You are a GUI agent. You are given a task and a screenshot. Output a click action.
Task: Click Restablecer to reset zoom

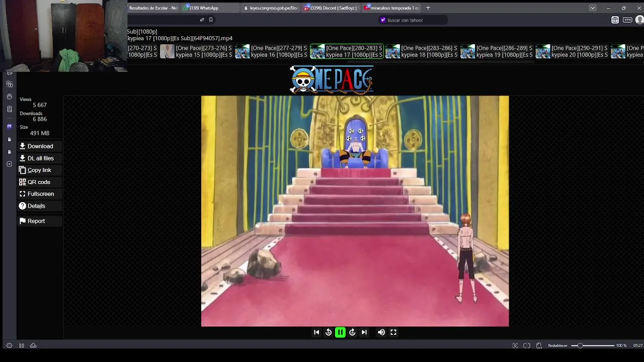tap(557, 346)
